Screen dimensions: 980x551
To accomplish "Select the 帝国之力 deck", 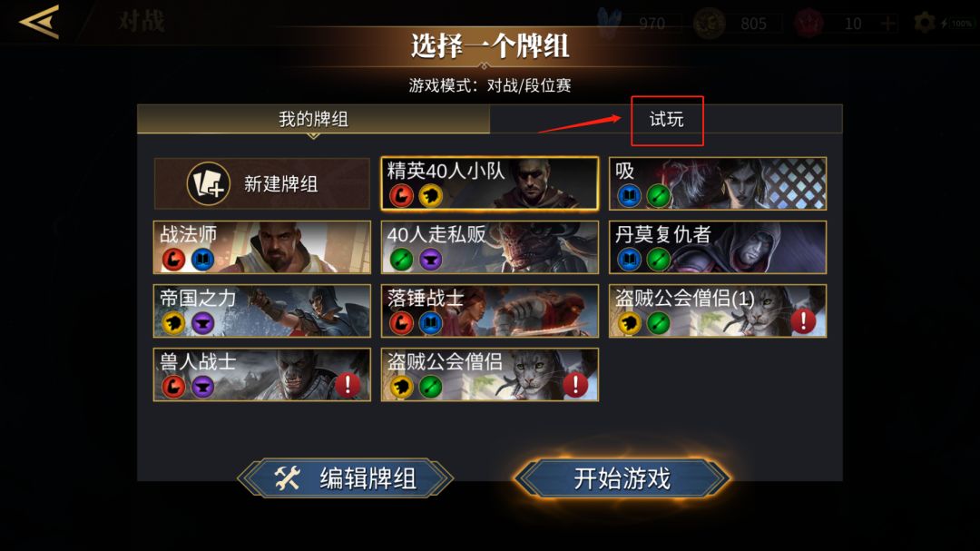I will click(262, 310).
